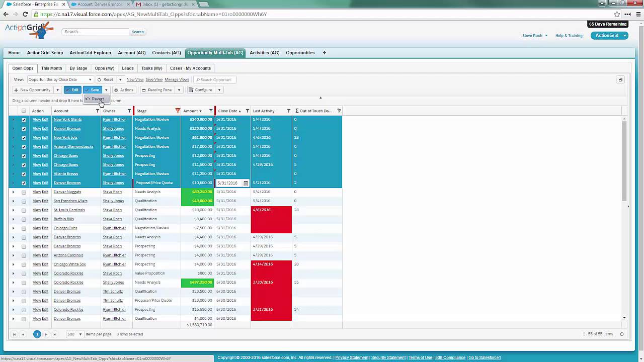
Task: Click the Edit pencil button
Action: click(72, 90)
